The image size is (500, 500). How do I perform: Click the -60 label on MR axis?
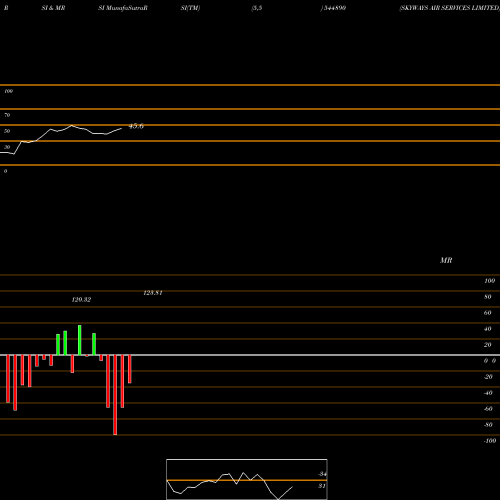pos(488,409)
